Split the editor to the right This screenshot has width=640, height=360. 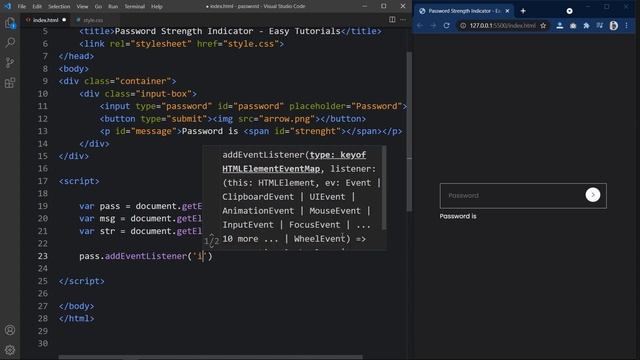coord(392,20)
